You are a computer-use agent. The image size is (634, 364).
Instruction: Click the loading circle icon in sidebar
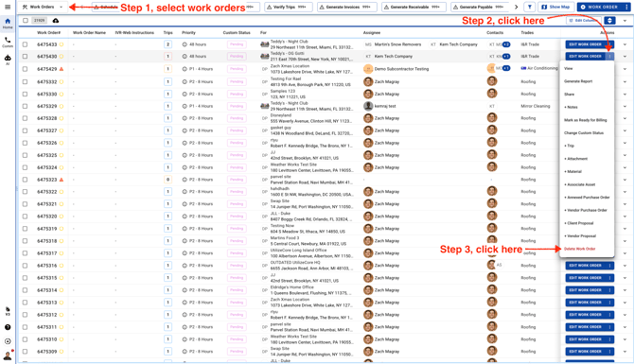(8, 341)
